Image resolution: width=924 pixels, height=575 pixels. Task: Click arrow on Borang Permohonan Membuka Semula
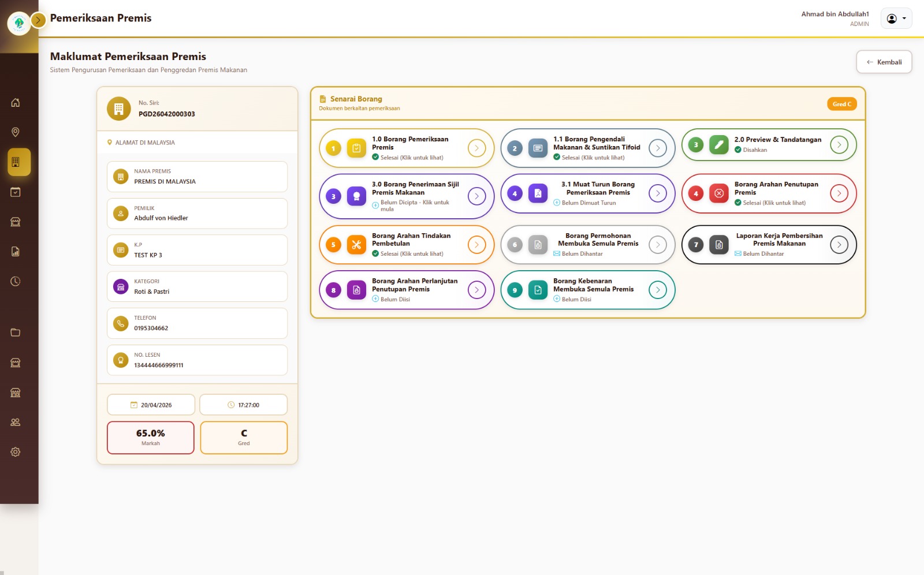point(658,245)
